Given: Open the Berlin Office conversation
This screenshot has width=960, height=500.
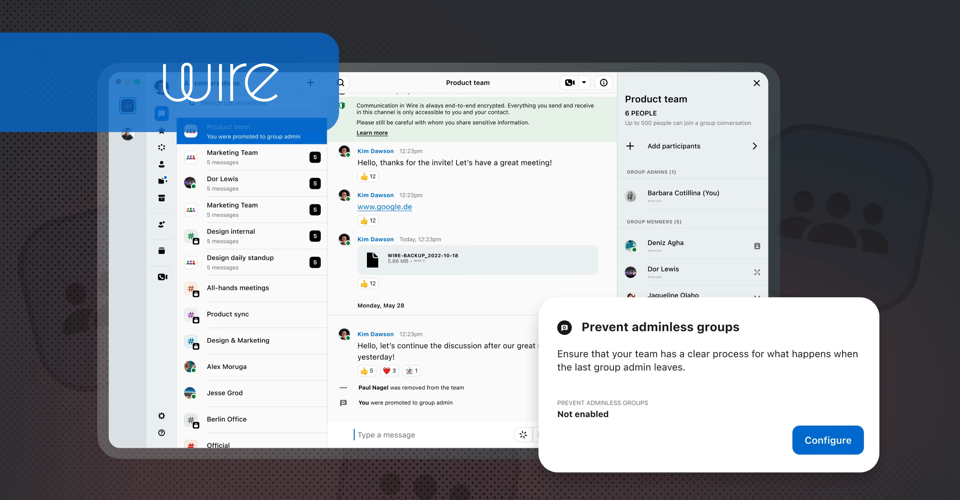Looking at the screenshot, I should pyautogui.click(x=252, y=420).
